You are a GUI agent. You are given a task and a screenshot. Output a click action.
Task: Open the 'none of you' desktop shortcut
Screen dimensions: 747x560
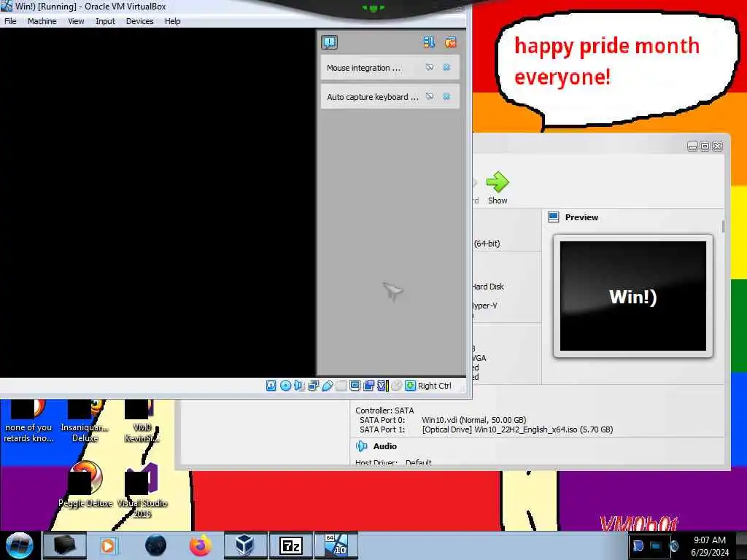28,421
